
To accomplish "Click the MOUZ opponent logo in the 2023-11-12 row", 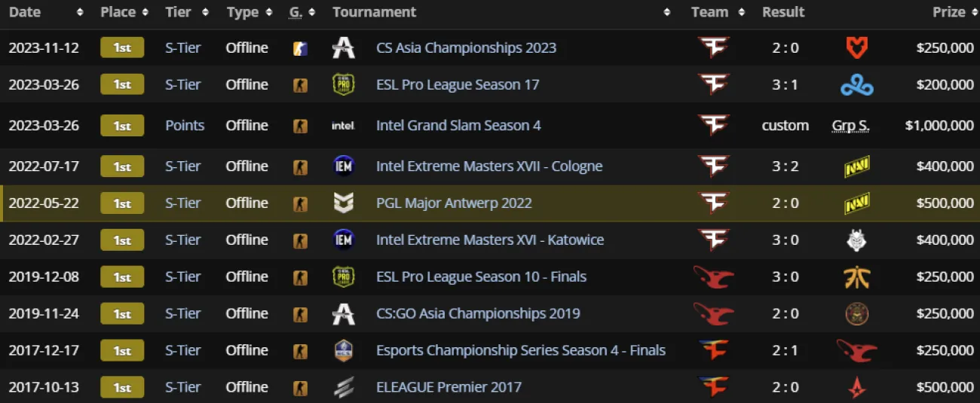I will [x=857, y=48].
